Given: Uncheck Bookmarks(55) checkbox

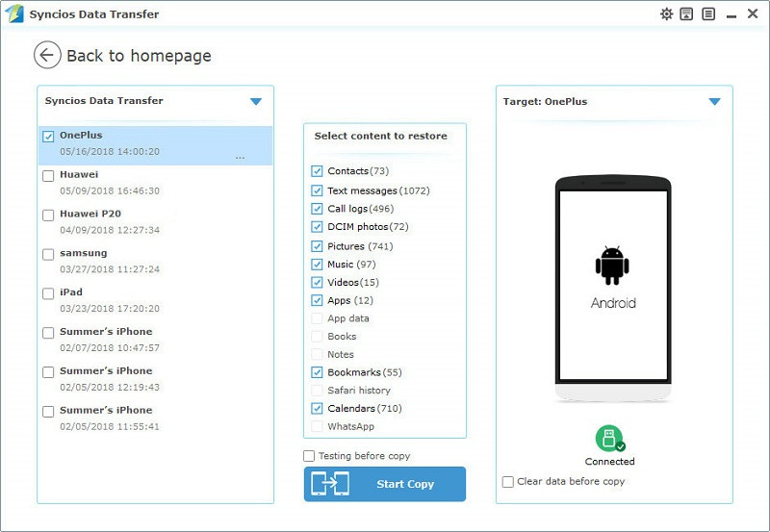Looking at the screenshot, I should pos(317,372).
